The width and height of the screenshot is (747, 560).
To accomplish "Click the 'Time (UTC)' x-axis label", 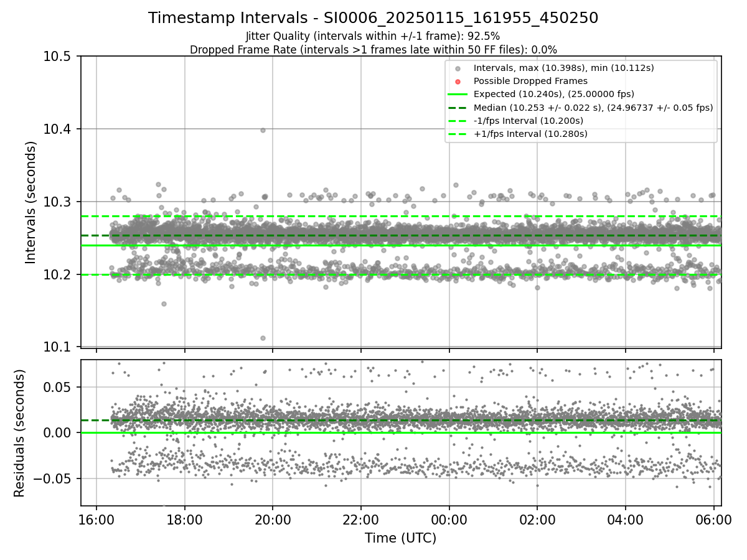I will tap(400, 538).
